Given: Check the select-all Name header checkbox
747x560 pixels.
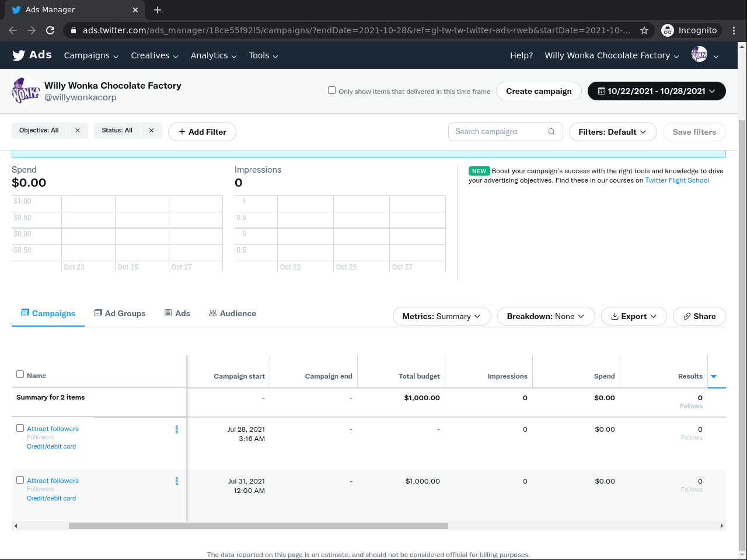Looking at the screenshot, I should 20,374.
